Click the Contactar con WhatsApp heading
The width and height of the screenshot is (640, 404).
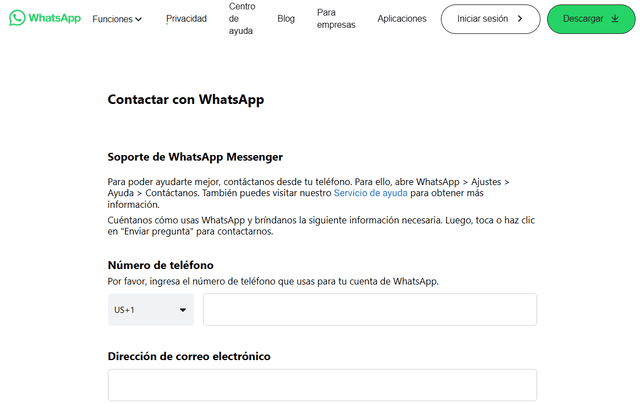pyautogui.click(x=185, y=100)
